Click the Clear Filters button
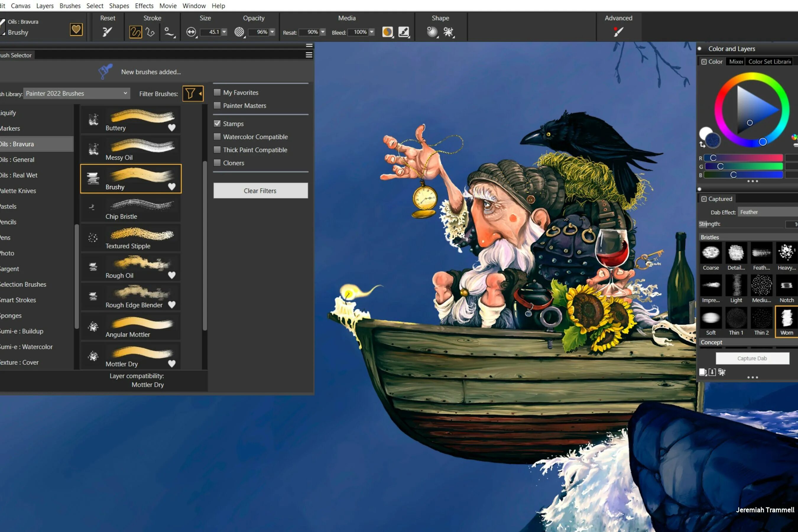This screenshot has height=532, width=798. (260, 190)
